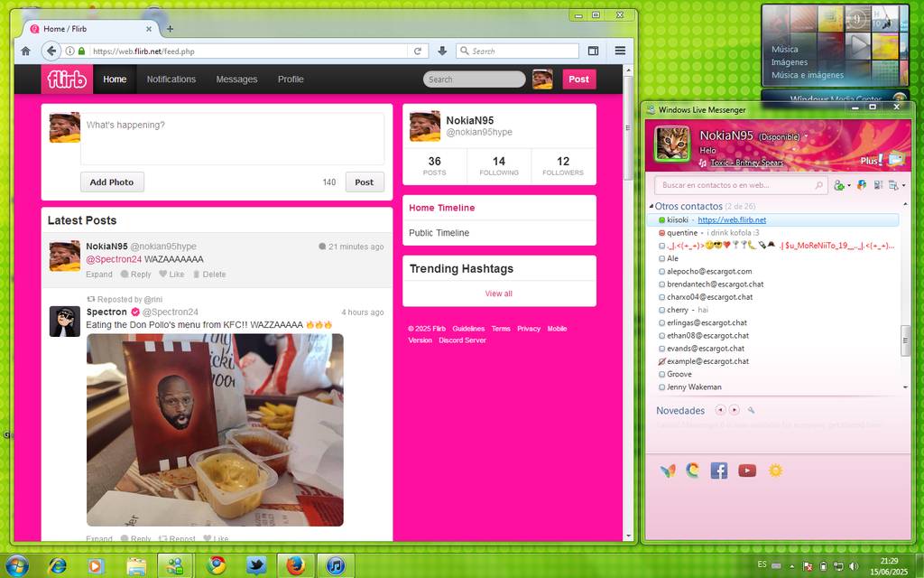924x578 pixels.
Task: Switch to the Notifications tab in Flirb
Action: [x=171, y=79]
